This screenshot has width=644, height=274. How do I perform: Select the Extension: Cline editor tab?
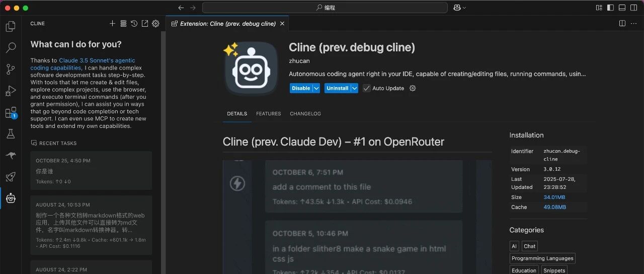click(x=227, y=24)
